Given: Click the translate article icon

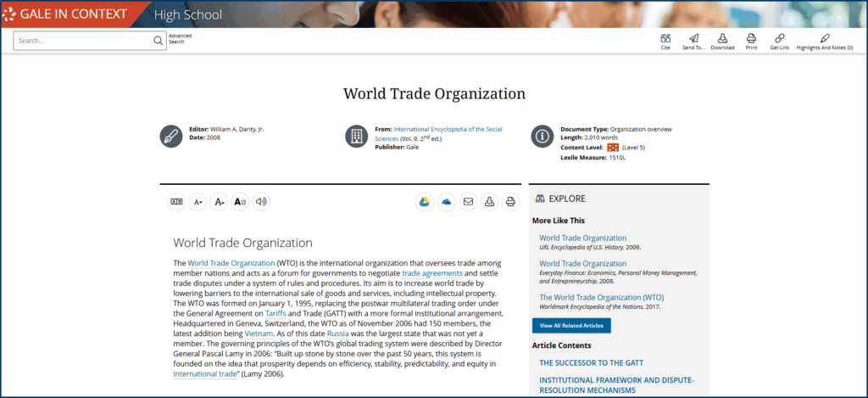Looking at the screenshot, I should tap(177, 202).
